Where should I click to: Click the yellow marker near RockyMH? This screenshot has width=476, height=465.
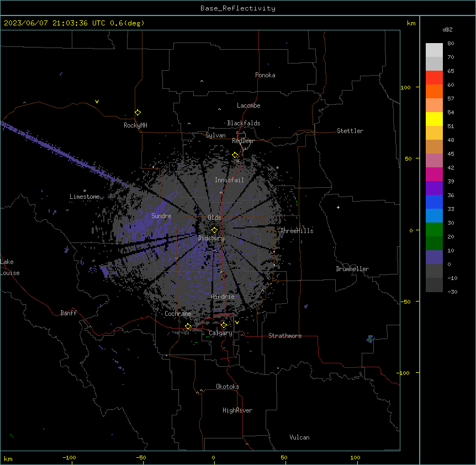(x=137, y=113)
